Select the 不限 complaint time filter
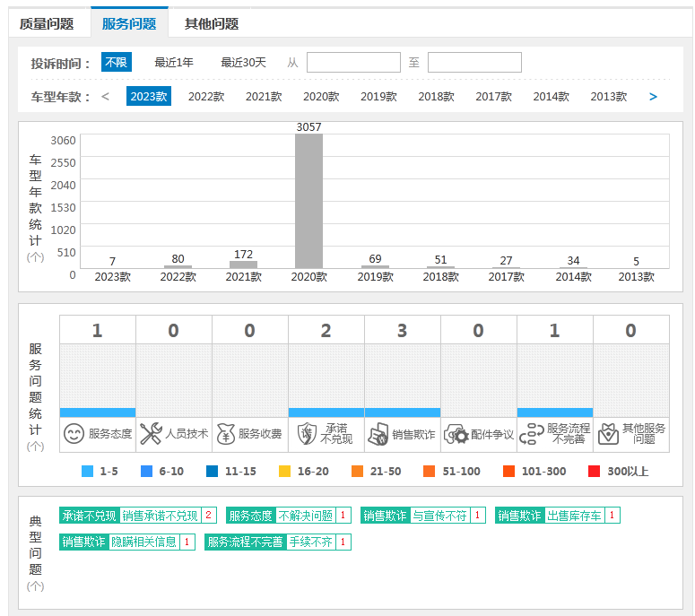Screen dimensions: 695x616 point(117,63)
